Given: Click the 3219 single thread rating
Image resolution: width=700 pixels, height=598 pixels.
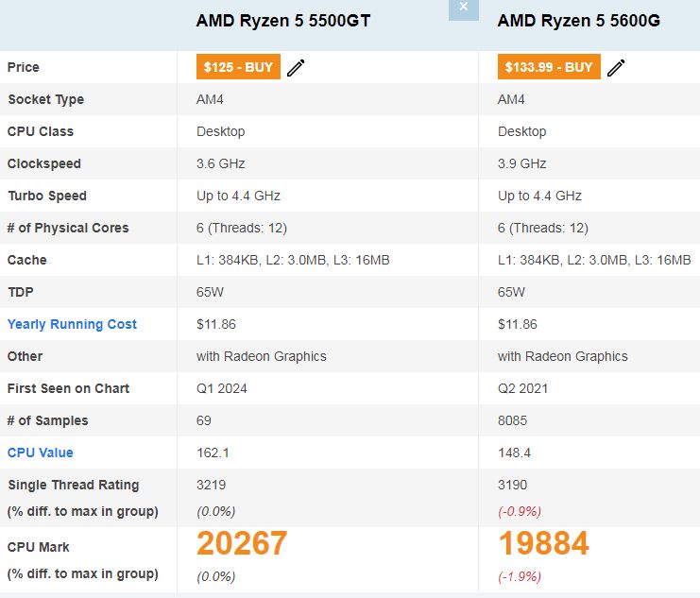Looking at the screenshot, I should click(x=212, y=485).
